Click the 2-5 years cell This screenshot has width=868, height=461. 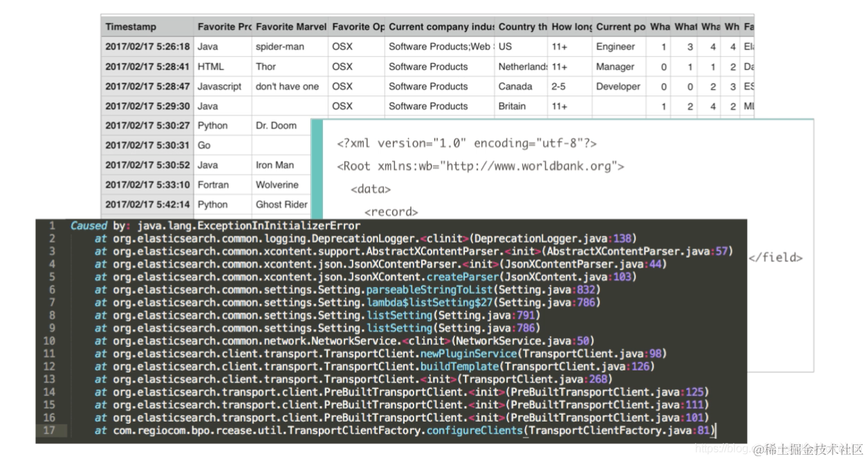click(571, 86)
